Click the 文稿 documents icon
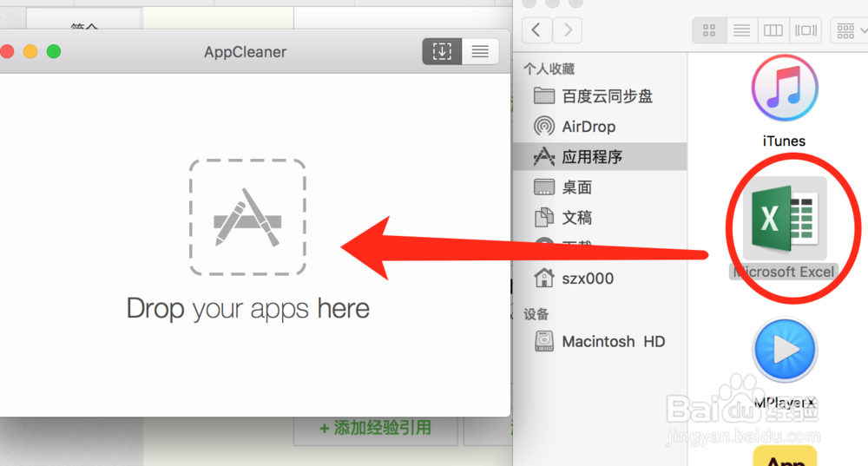The image size is (868, 466). pyautogui.click(x=544, y=218)
